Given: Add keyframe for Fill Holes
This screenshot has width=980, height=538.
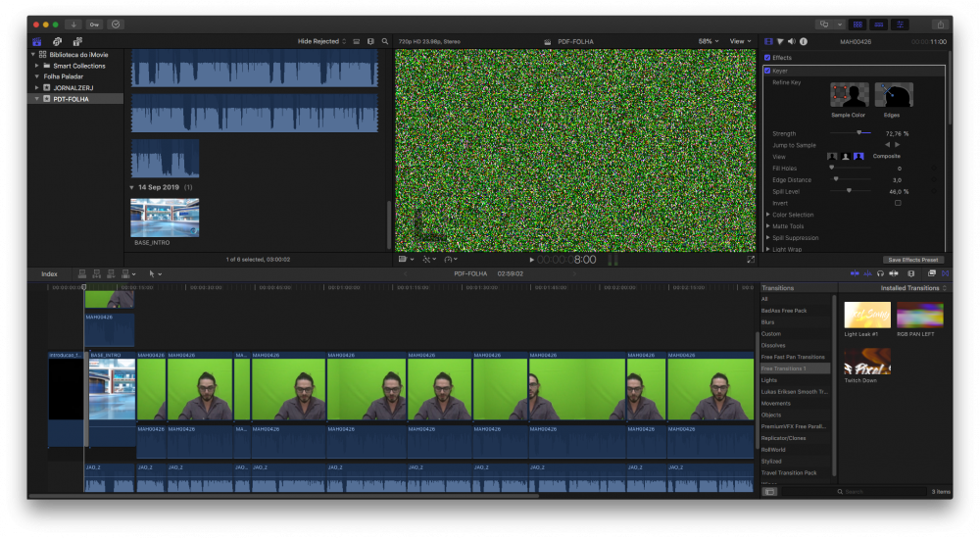Looking at the screenshot, I should pyautogui.click(x=934, y=169).
